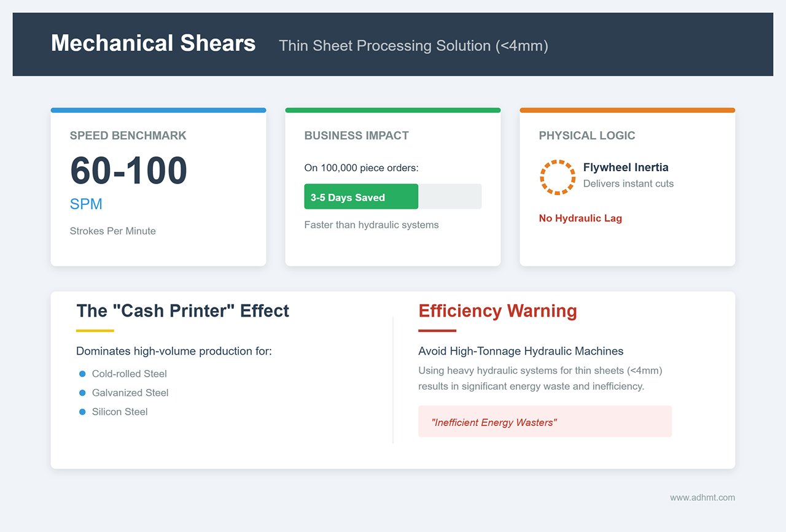Viewport: 786px width, 532px height.
Task: Click the red Efficiency Warning heading
Action: click(x=497, y=311)
